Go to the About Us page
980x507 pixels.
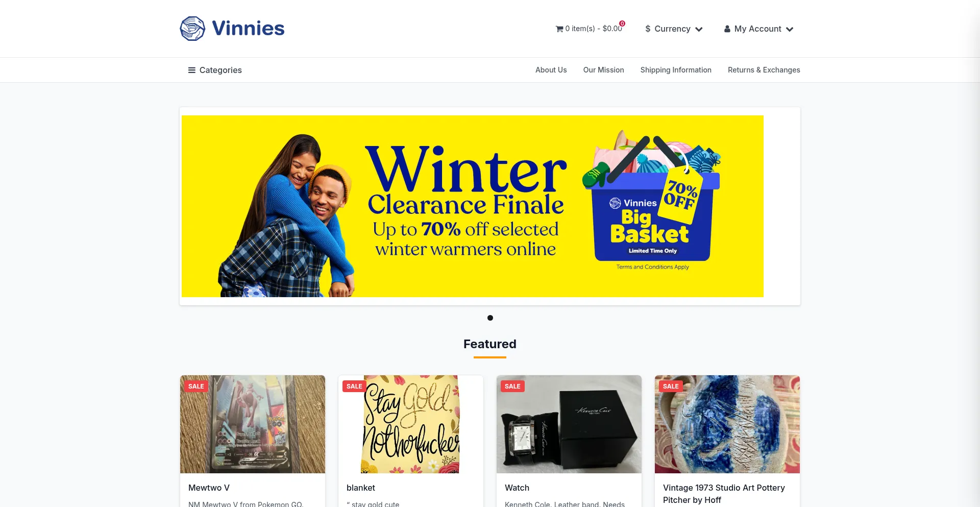tap(551, 70)
